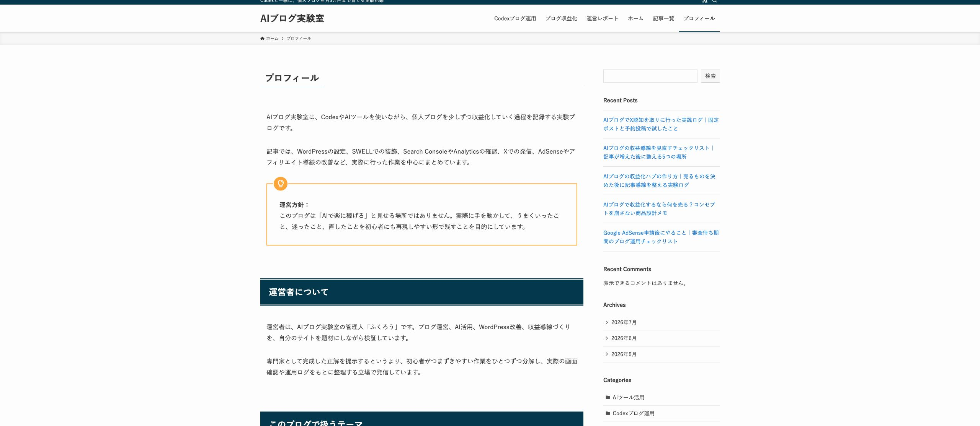Expand the 2026年7月 archive chevron
Viewport: 980px width, 426px height.
click(x=607, y=322)
